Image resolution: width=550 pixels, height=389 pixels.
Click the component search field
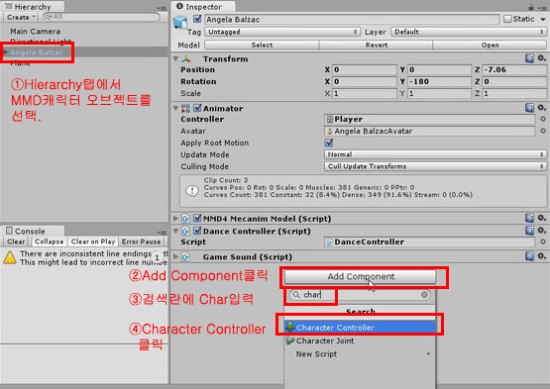[x=360, y=295]
